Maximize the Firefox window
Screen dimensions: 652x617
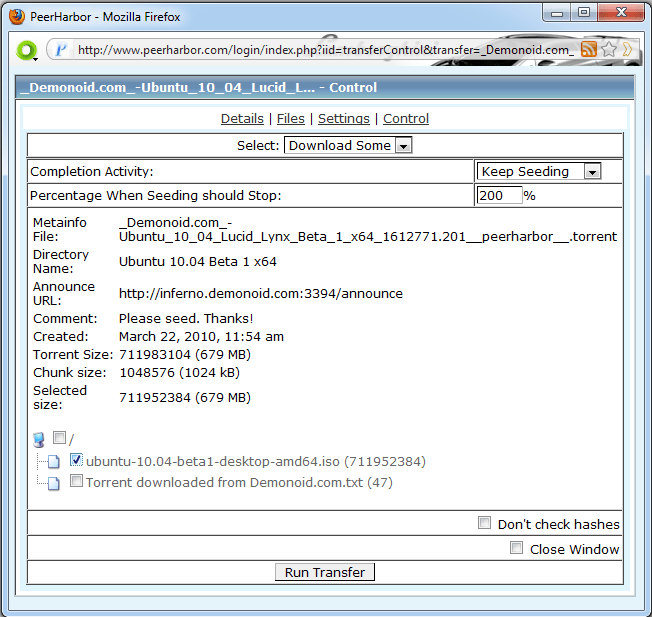(x=583, y=13)
